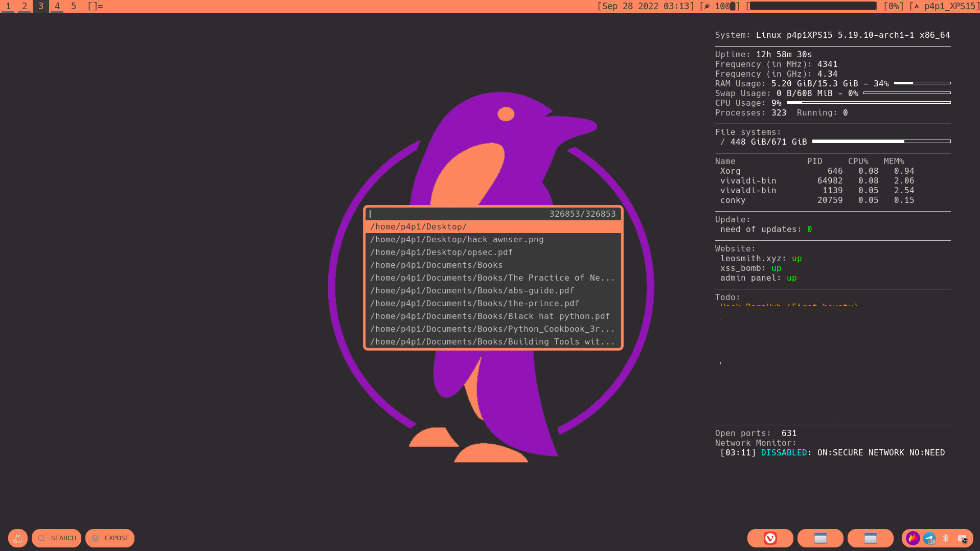This screenshot has height=551, width=980.
Task: Choose the hack_awnser.png file entry
Action: click(457, 240)
